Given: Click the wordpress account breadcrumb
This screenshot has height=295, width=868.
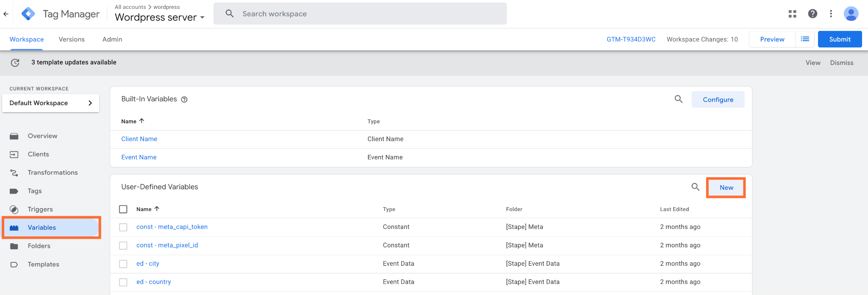Looking at the screenshot, I should click(x=167, y=7).
